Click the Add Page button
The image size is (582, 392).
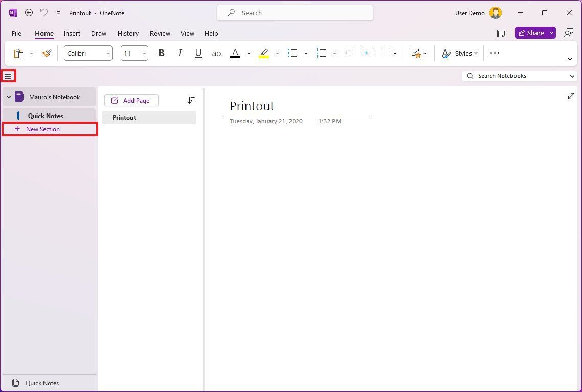point(131,100)
